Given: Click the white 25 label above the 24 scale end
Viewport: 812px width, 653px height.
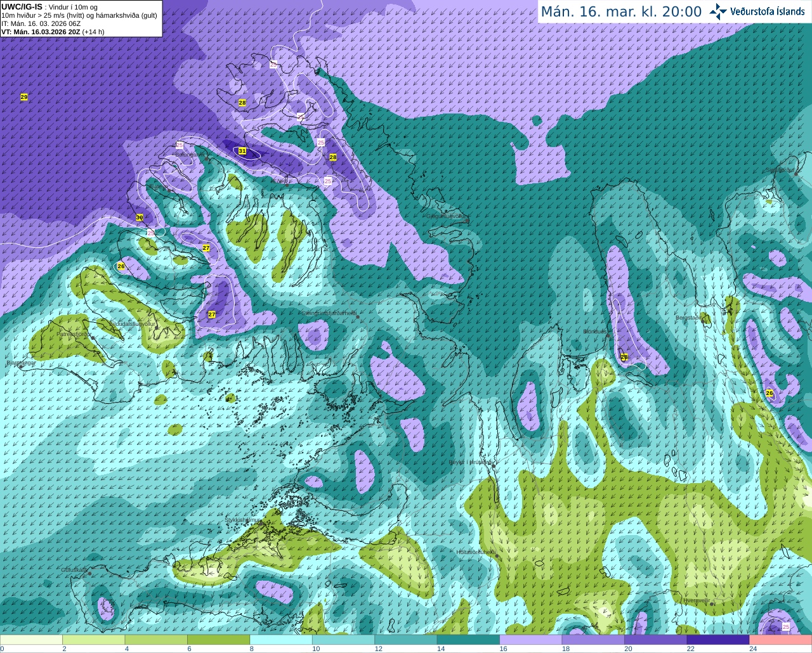Looking at the screenshot, I should [x=786, y=626].
